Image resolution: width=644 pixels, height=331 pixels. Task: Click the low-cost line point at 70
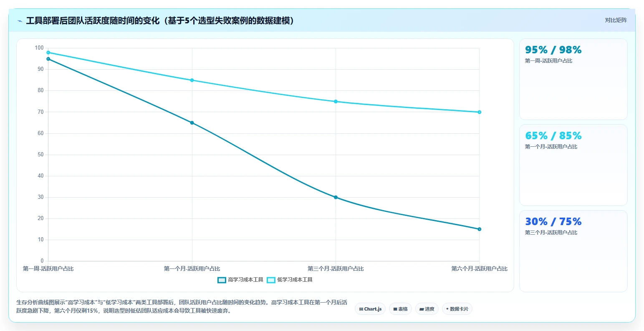pyautogui.click(x=479, y=112)
